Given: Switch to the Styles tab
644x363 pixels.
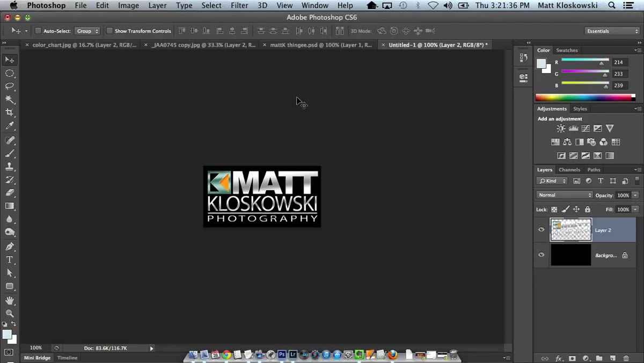Looking at the screenshot, I should click(580, 108).
